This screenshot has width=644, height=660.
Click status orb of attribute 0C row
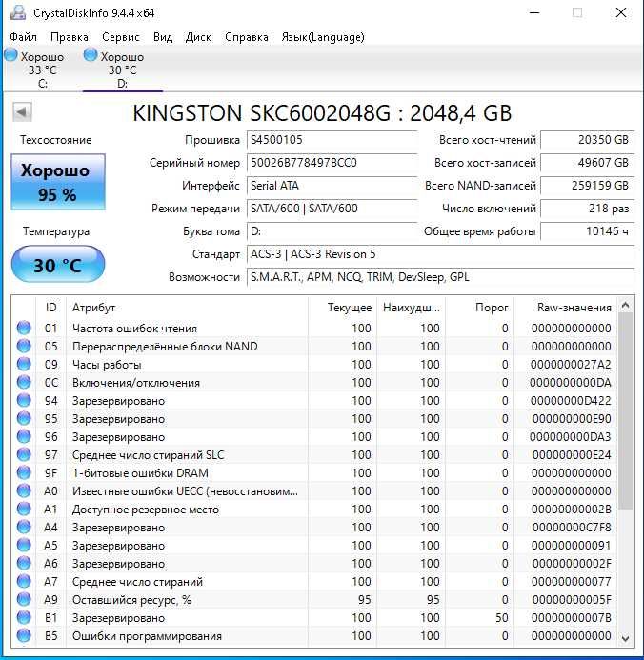pyautogui.click(x=24, y=382)
